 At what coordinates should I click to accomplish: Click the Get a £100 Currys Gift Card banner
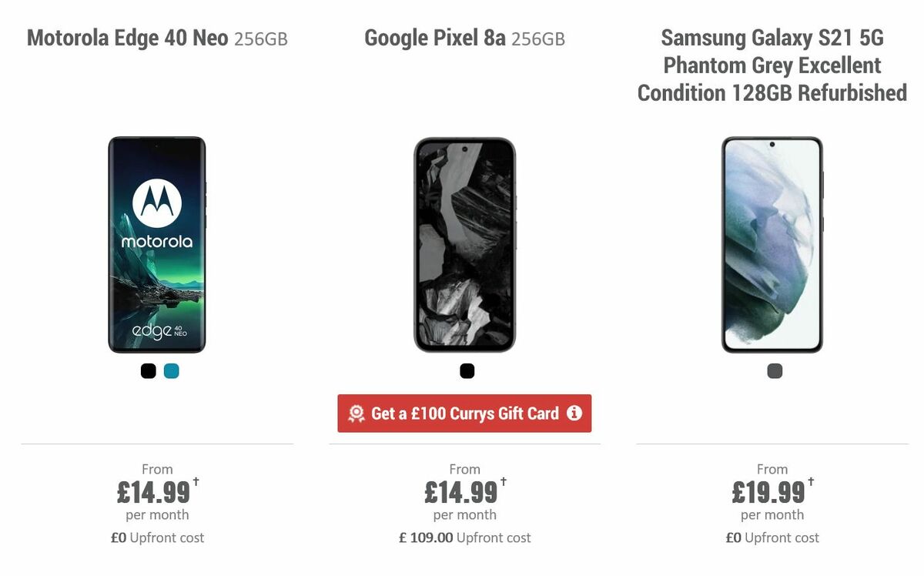(x=465, y=414)
